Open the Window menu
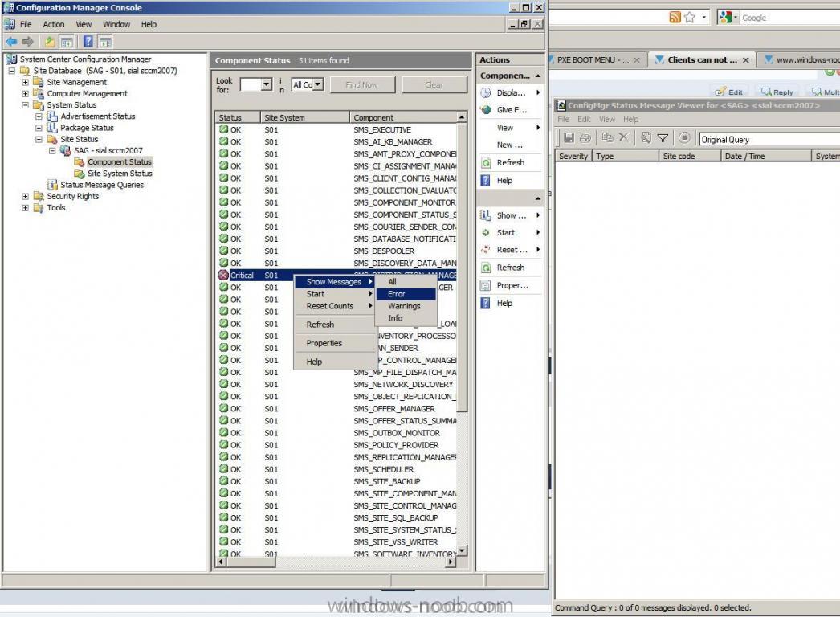Screen dimensions: 840x617 tap(116, 24)
